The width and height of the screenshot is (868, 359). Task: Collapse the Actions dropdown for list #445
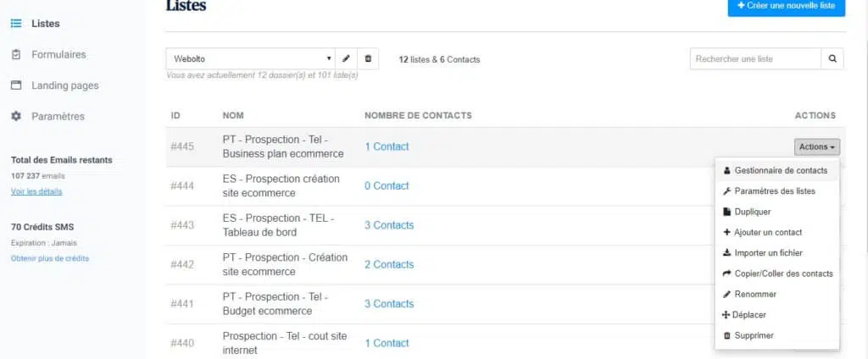tap(816, 146)
